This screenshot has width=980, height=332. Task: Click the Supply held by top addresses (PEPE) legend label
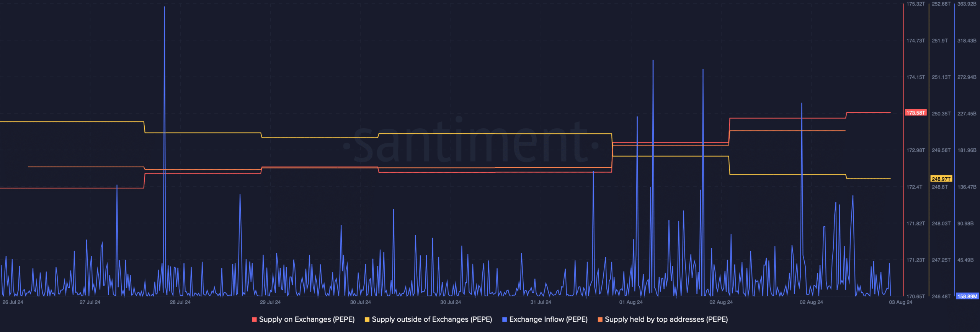click(666, 319)
